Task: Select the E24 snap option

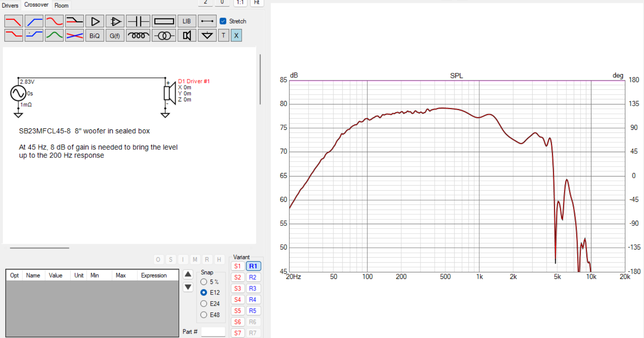Action: click(x=204, y=304)
